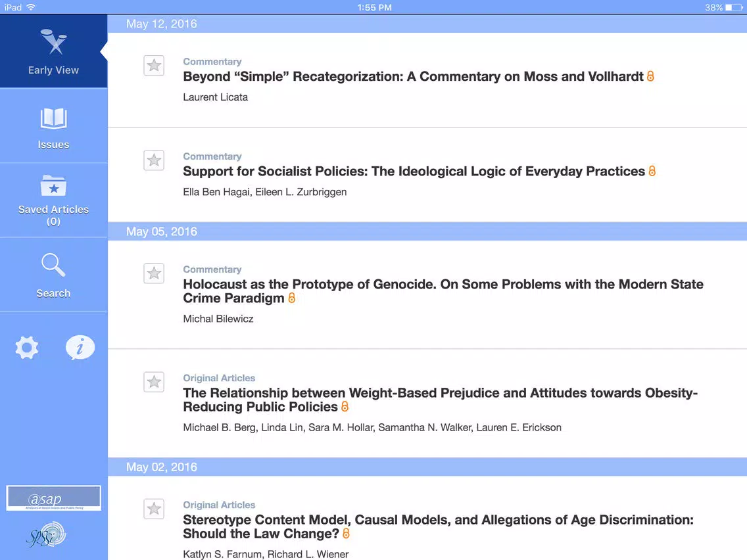Tap the SPSSI society logo
Image resolution: width=747 pixels, height=560 pixels.
[x=46, y=535]
